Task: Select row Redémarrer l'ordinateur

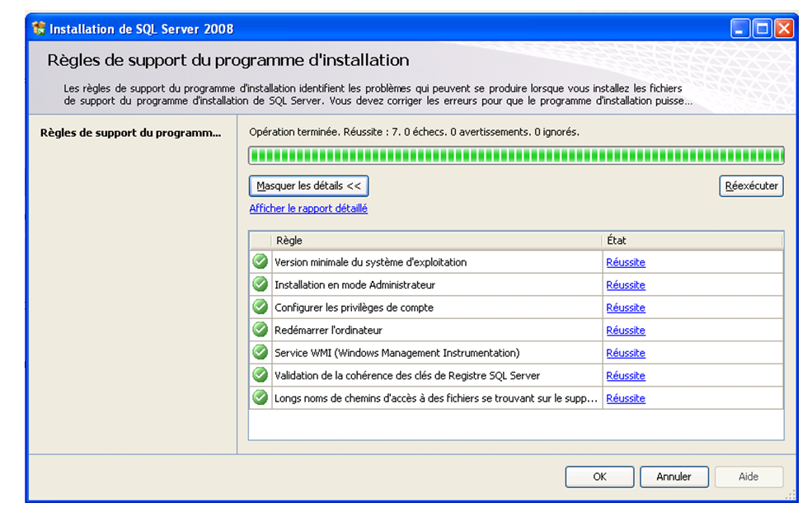Action: point(516,330)
